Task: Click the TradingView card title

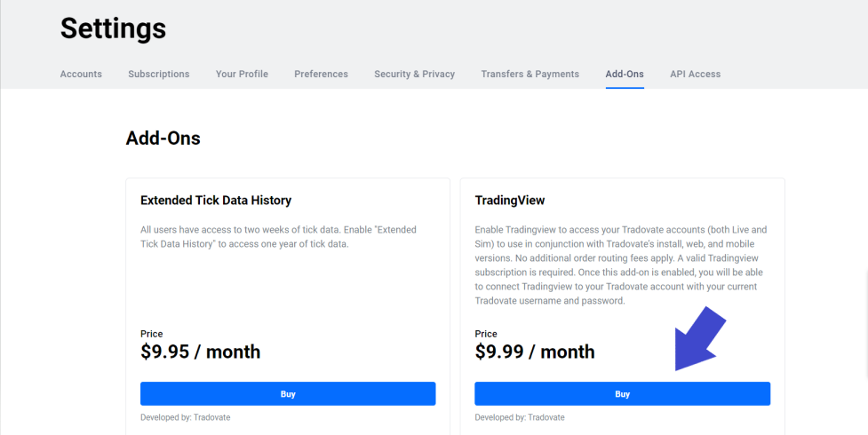Action: (510, 201)
